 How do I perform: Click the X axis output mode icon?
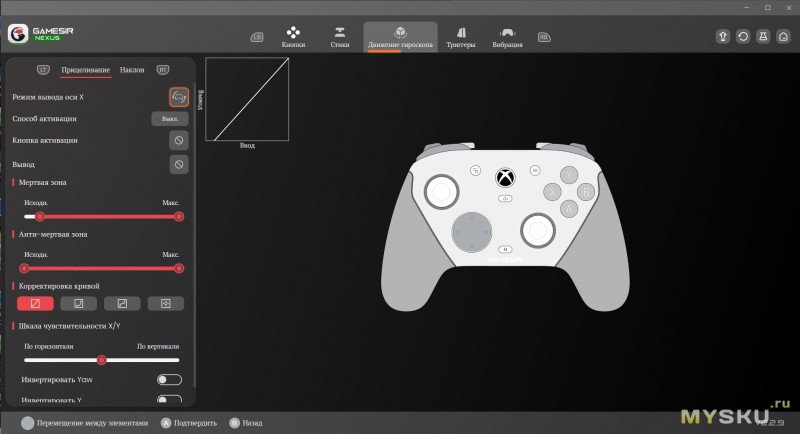(178, 96)
